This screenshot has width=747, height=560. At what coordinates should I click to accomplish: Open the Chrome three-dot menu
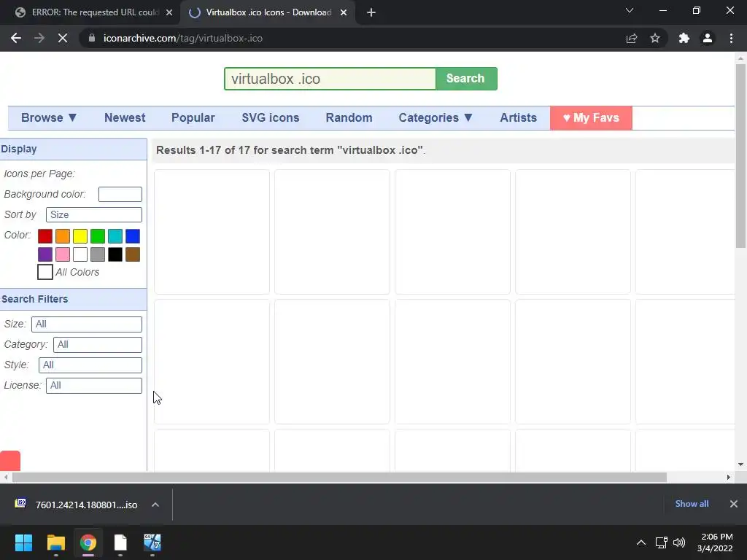click(731, 38)
